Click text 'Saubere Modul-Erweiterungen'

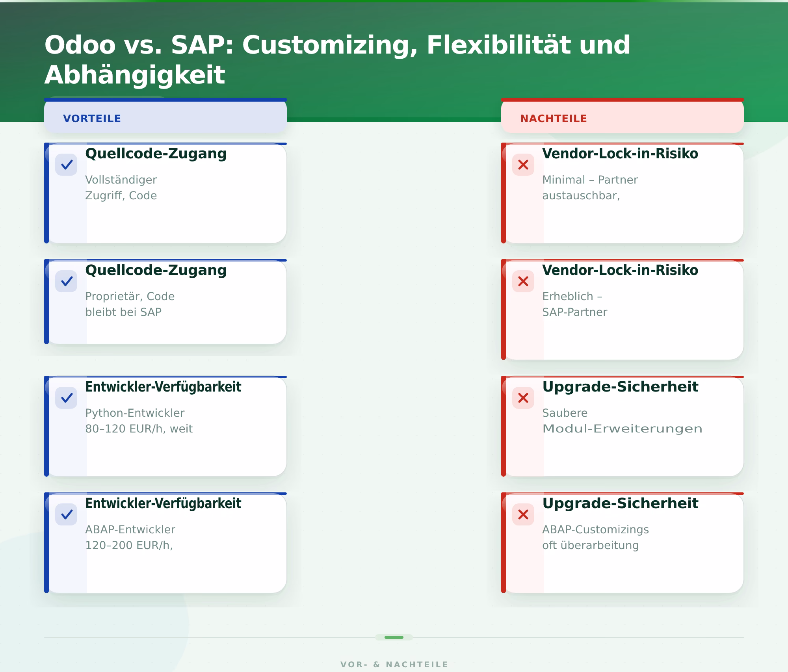tap(622, 421)
